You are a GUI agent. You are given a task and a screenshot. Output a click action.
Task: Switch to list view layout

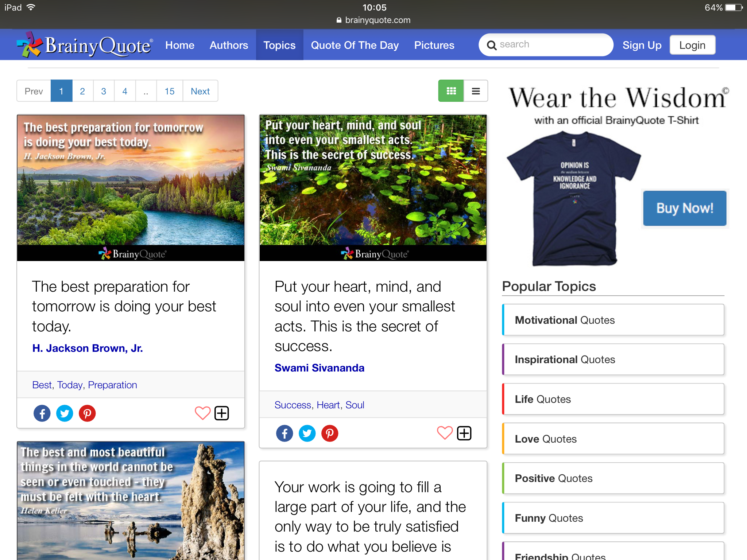476,91
